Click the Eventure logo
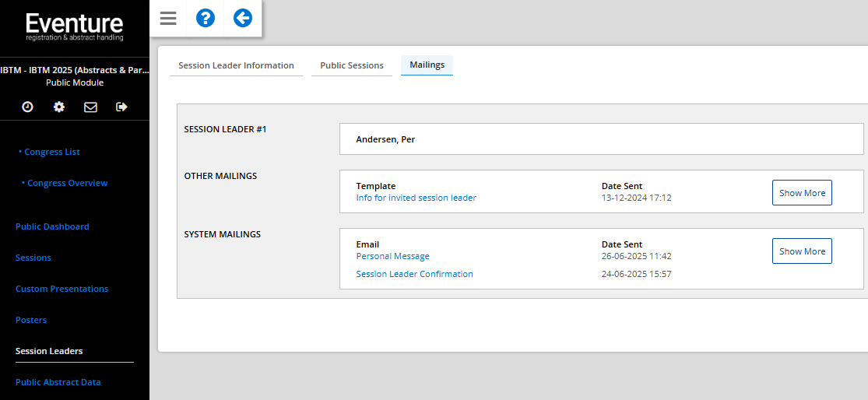Image resolution: width=868 pixels, height=400 pixels. [75, 26]
